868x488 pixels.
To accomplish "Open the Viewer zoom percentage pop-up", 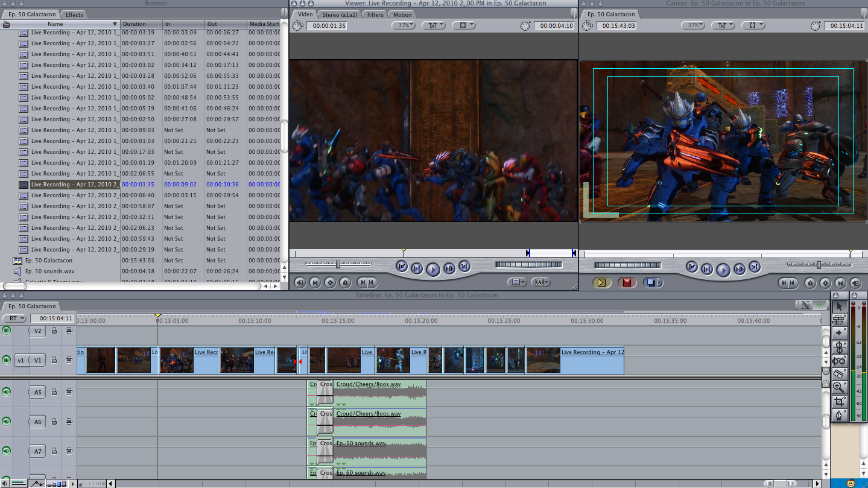I will 404,25.
